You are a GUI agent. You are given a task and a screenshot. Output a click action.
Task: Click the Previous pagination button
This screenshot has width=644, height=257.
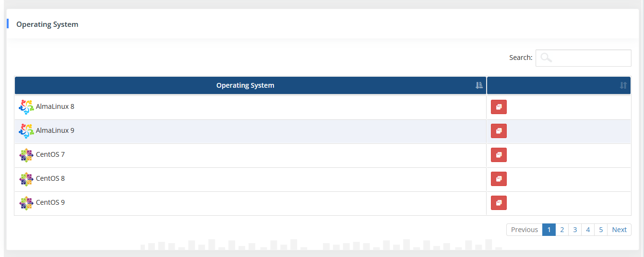[x=524, y=230]
